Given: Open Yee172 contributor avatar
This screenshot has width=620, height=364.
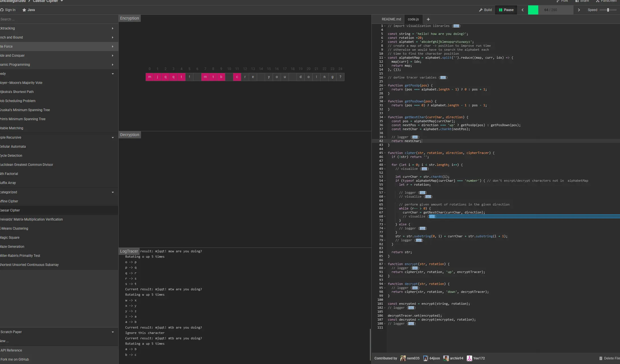Looking at the screenshot, I should tap(469, 358).
